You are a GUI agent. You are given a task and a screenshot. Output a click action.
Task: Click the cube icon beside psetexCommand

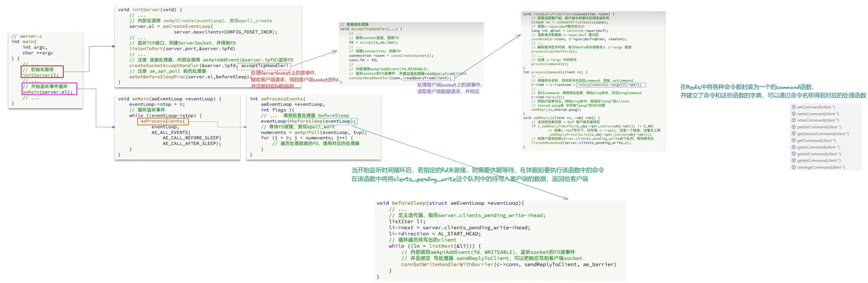(794, 127)
